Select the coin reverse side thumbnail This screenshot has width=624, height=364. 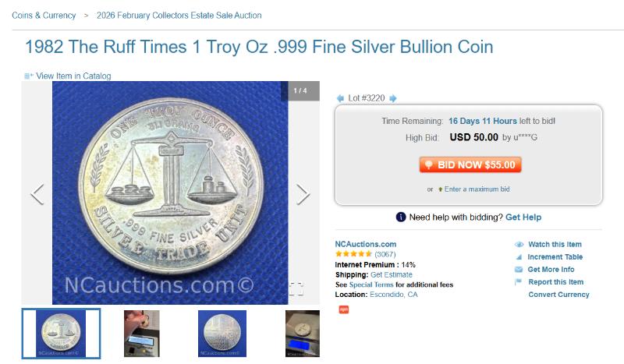(x=222, y=334)
